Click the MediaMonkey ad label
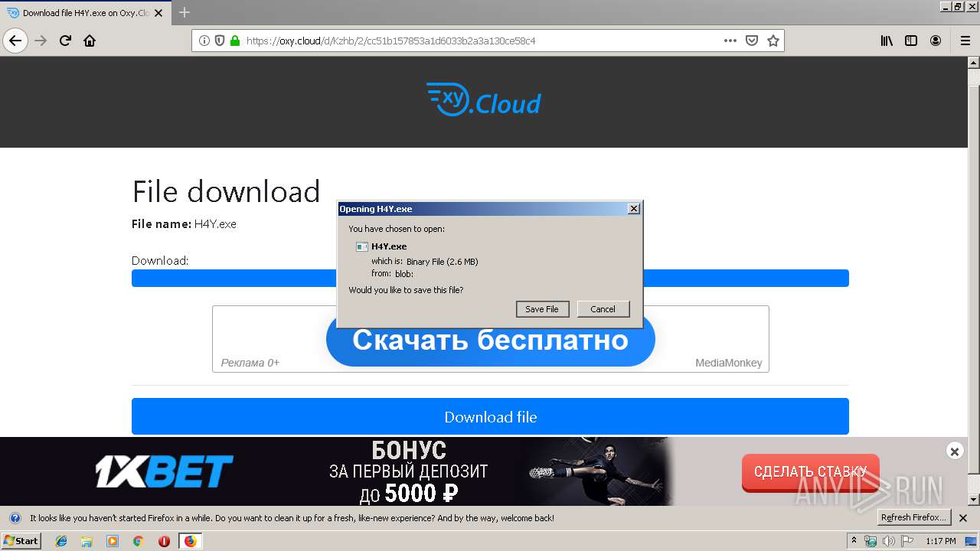The image size is (980, 551). 728,363
